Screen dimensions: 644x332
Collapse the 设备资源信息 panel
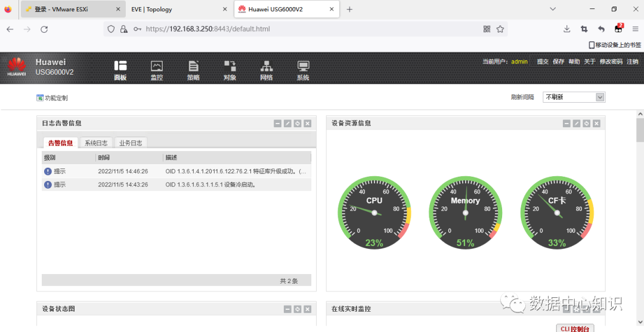tap(567, 124)
